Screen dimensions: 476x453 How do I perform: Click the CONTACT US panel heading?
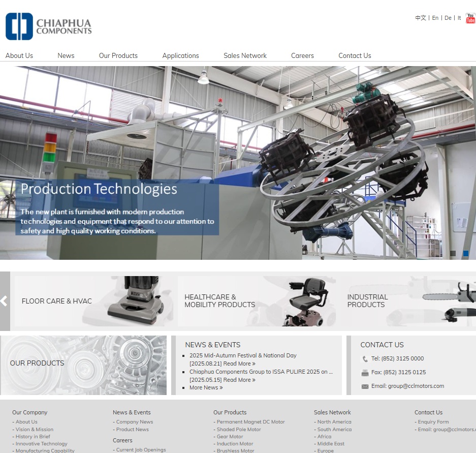click(x=382, y=345)
